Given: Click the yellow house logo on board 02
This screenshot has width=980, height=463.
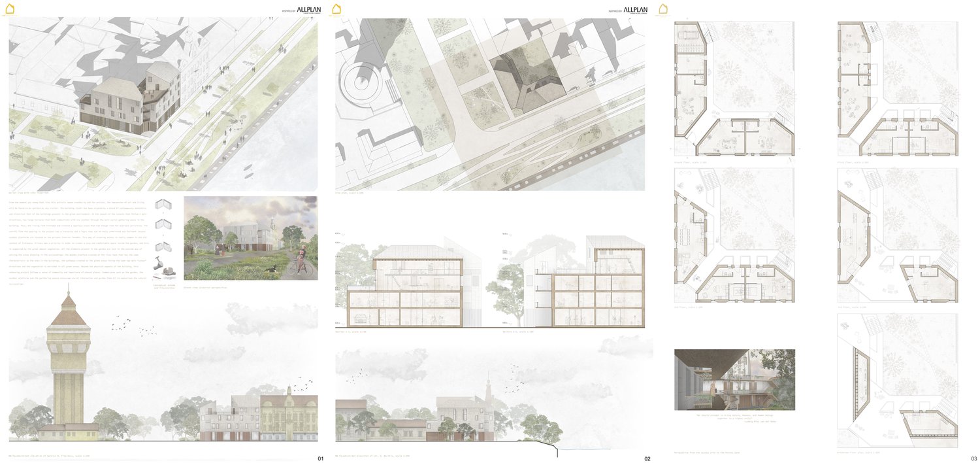Looking at the screenshot, I should point(337,9).
